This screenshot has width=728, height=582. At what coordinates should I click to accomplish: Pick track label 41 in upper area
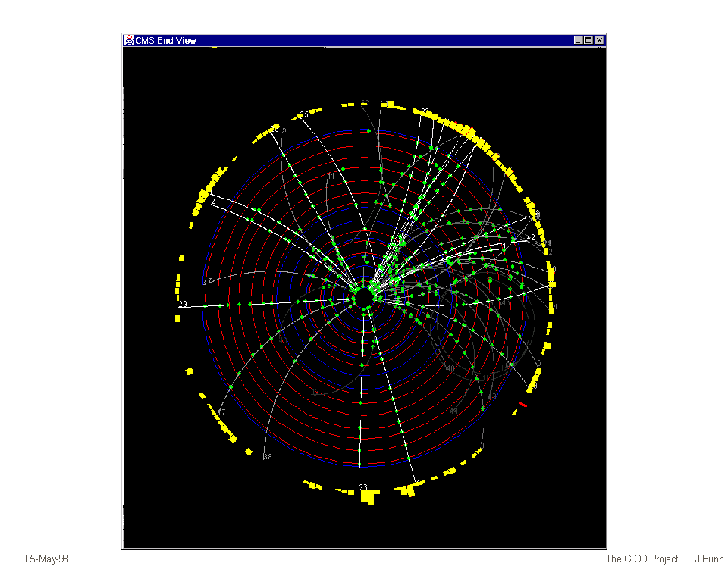(x=331, y=176)
